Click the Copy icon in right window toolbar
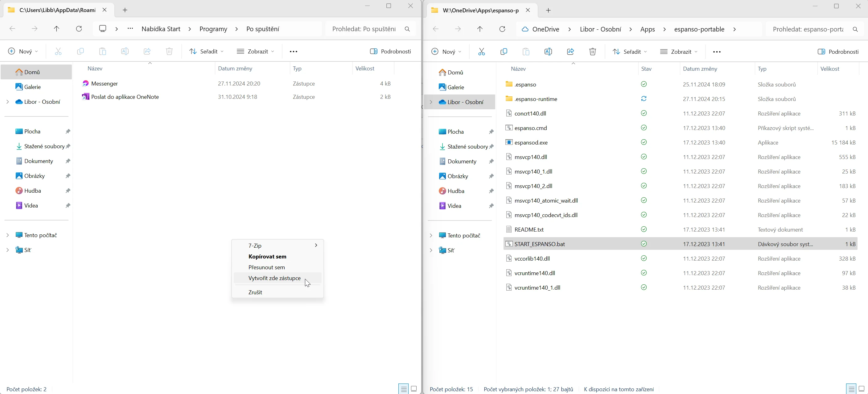This screenshot has width=868, height=394. point(504,52)
